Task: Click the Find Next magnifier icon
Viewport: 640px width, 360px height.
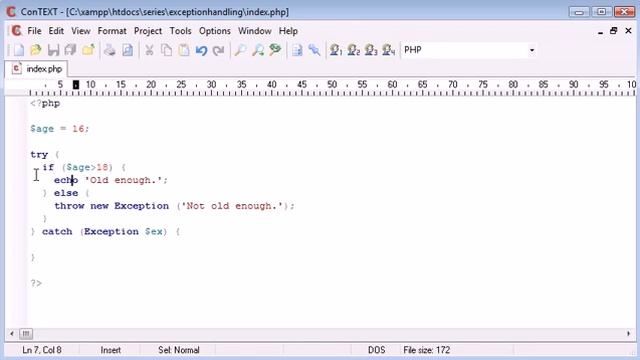Action: click(258, 50)
